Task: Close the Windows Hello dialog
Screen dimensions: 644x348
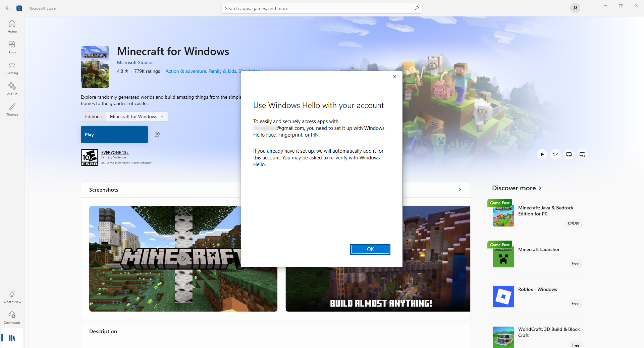Action: coord(395,77)
